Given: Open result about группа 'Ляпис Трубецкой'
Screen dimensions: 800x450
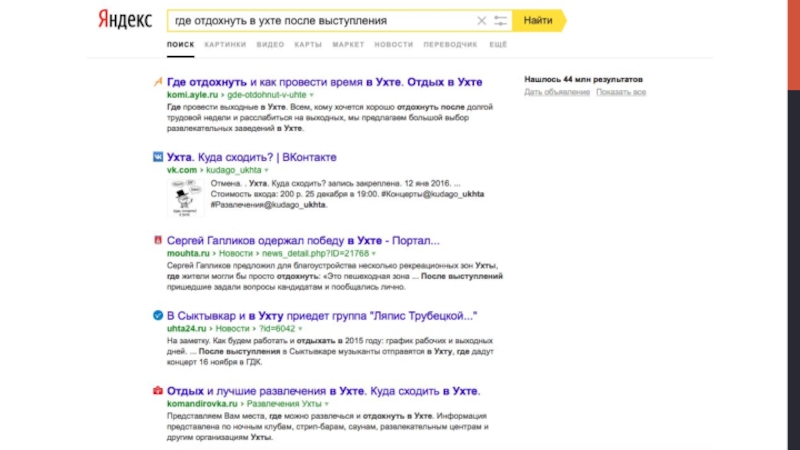Looking at the screenshot, I should click(x=322, y=316).
